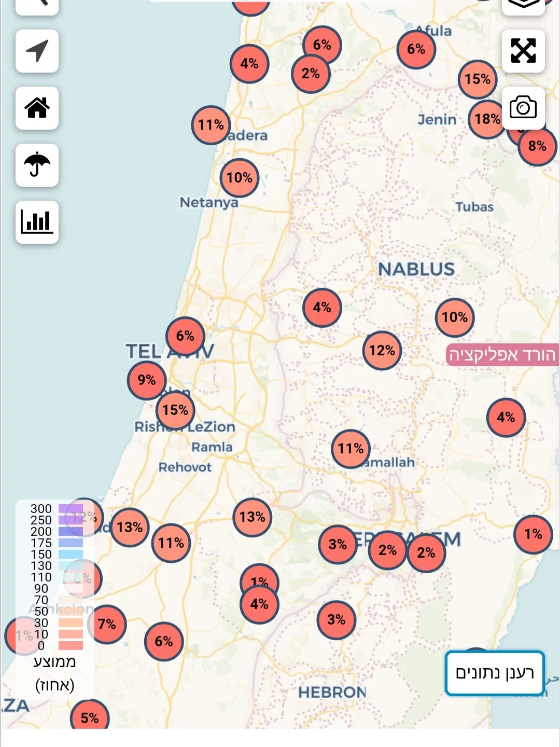Tap the 10% marker above Netanya
This screenshot has height=747, width=560.
(x=240, y=178)
